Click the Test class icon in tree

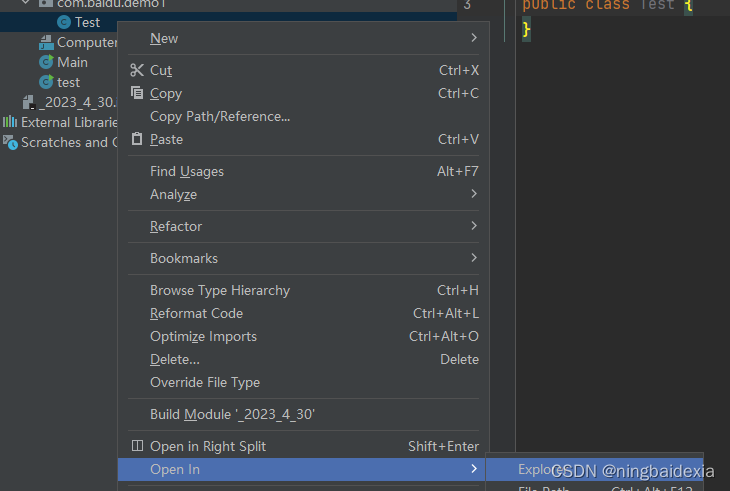click(64, 22)
